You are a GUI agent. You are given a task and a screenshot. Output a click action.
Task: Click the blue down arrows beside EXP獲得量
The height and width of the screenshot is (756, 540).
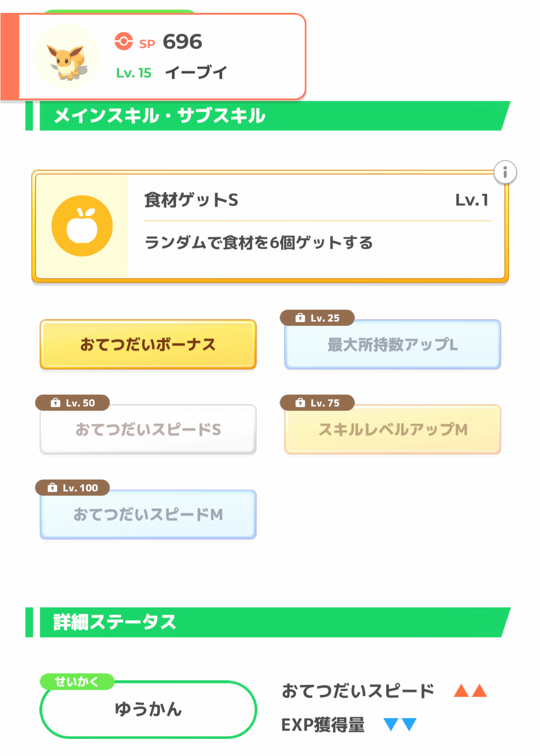click(x=400, y=724)
